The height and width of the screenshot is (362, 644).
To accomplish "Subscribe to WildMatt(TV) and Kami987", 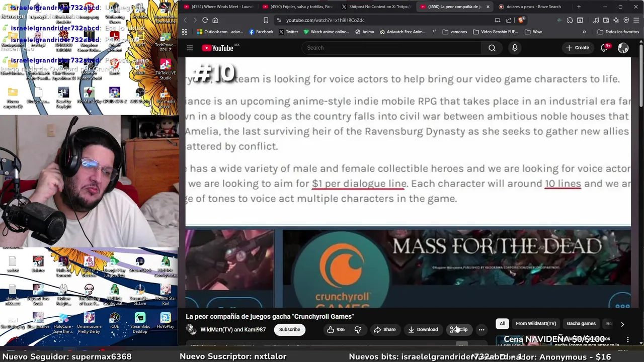I will click(290, 330).
